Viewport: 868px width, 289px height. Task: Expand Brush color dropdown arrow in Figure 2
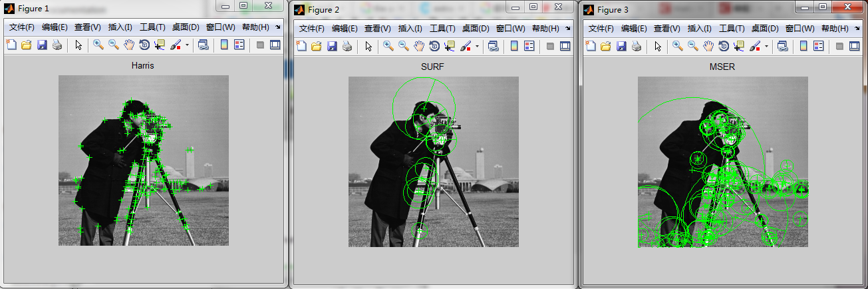pyautogui.click(x=477, y=46)
